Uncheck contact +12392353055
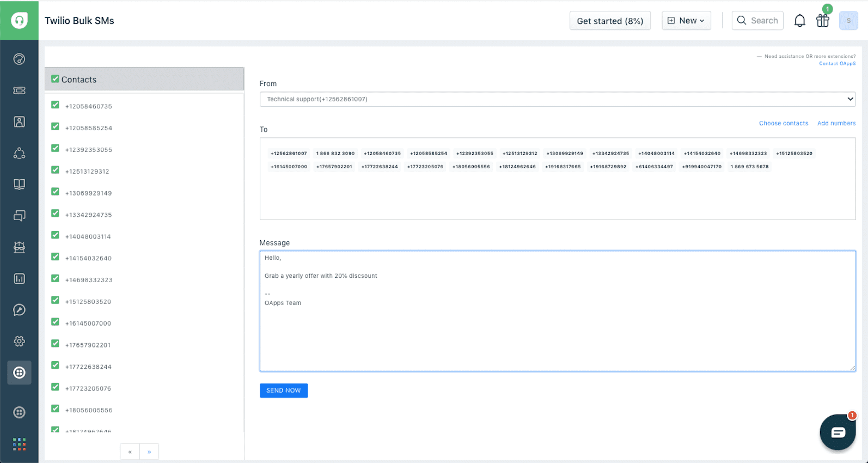 click(x=55, y=148)
